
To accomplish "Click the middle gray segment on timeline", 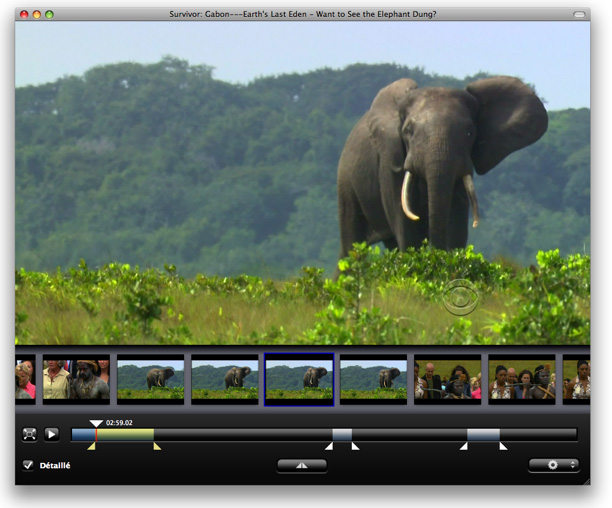I will [x=342, y=435].
